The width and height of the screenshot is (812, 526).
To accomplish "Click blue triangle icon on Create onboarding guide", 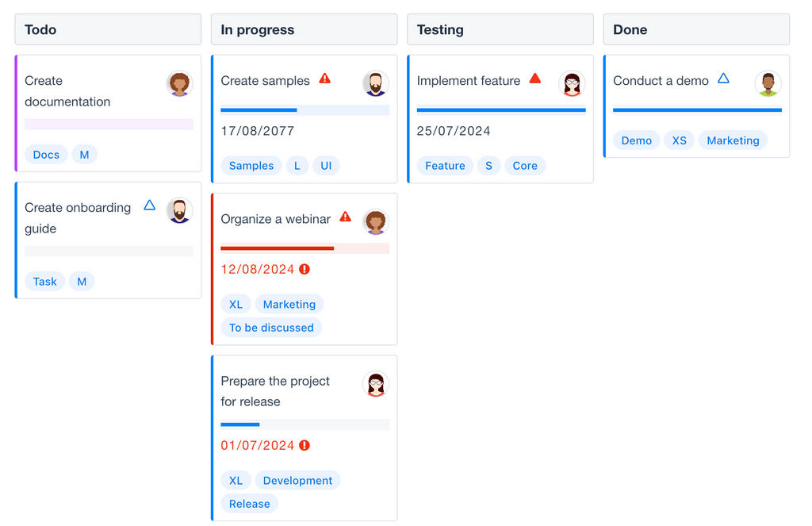I will click(x=149, y=205).
